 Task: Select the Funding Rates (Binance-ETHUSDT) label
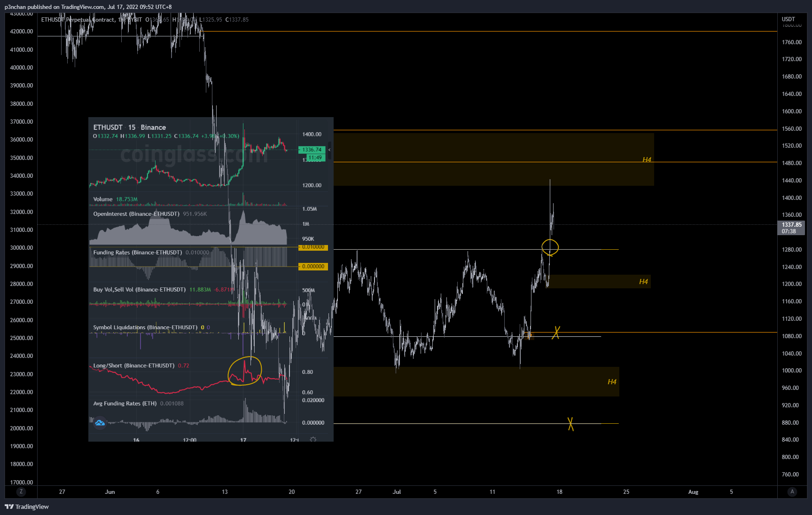[x=137, y=253]
